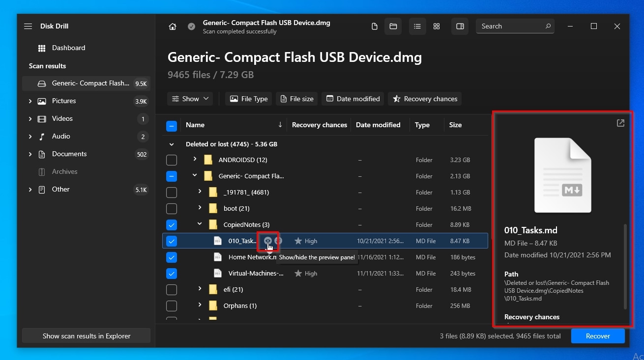Expand the Documents sidebar chevron
The width and height of the screenshot is (644, 360).
30,154
